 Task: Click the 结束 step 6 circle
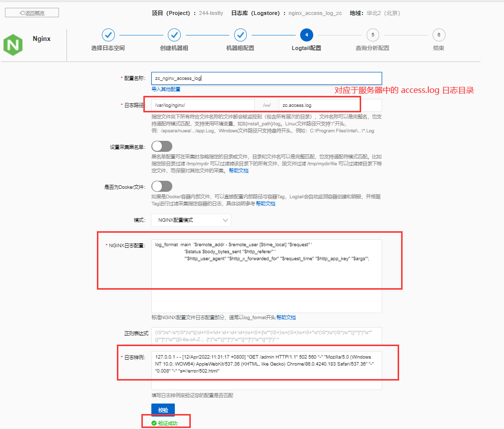[x=439, y=35]
